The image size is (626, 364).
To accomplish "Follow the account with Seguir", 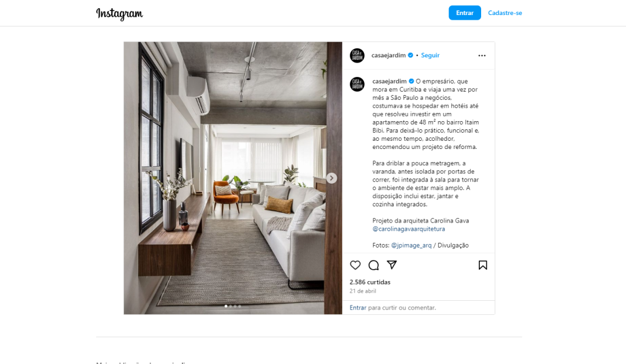I will (x=430, y=55).
